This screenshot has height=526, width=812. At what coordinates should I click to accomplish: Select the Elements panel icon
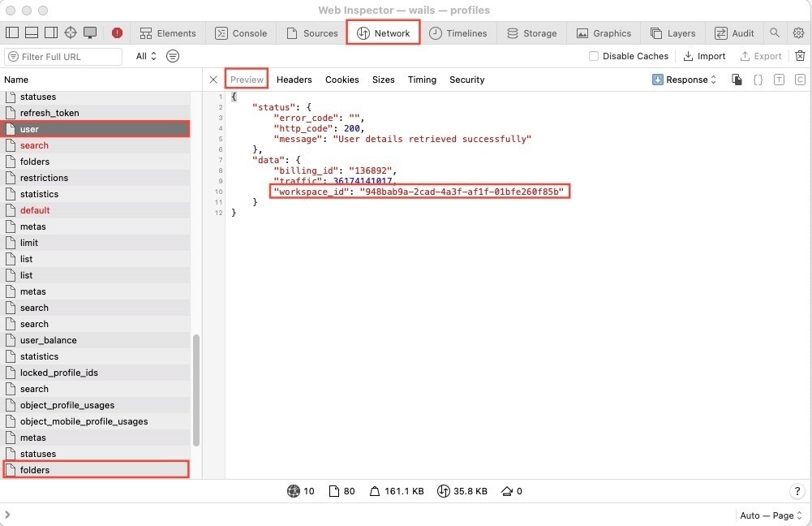click(x=168, y=33)
